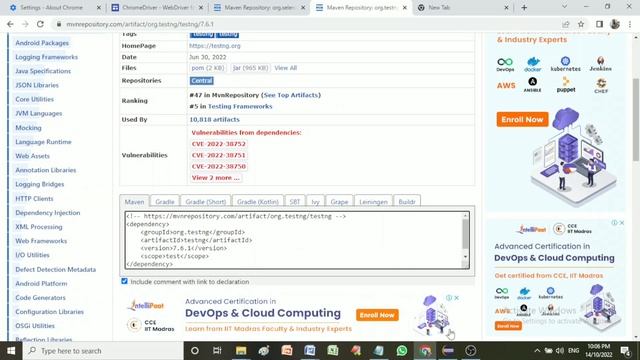
Task: Open the Word app on the taskbar
Action: pos(310,351)
